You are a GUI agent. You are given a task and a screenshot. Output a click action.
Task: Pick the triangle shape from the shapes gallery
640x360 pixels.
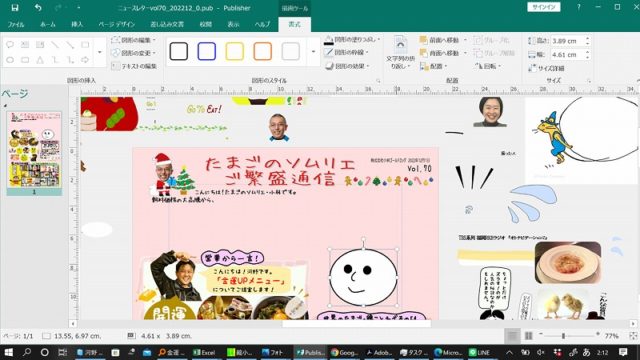(40, 60)
